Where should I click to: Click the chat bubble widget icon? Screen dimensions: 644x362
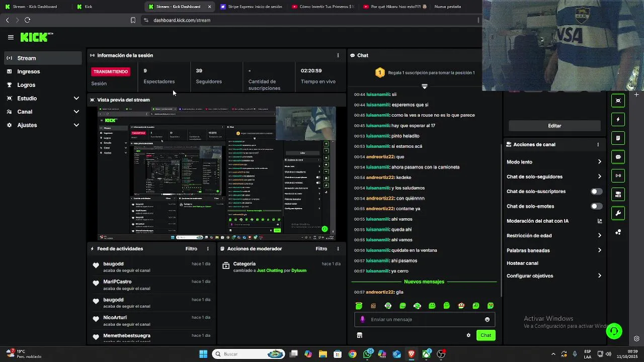coord(618,157)
